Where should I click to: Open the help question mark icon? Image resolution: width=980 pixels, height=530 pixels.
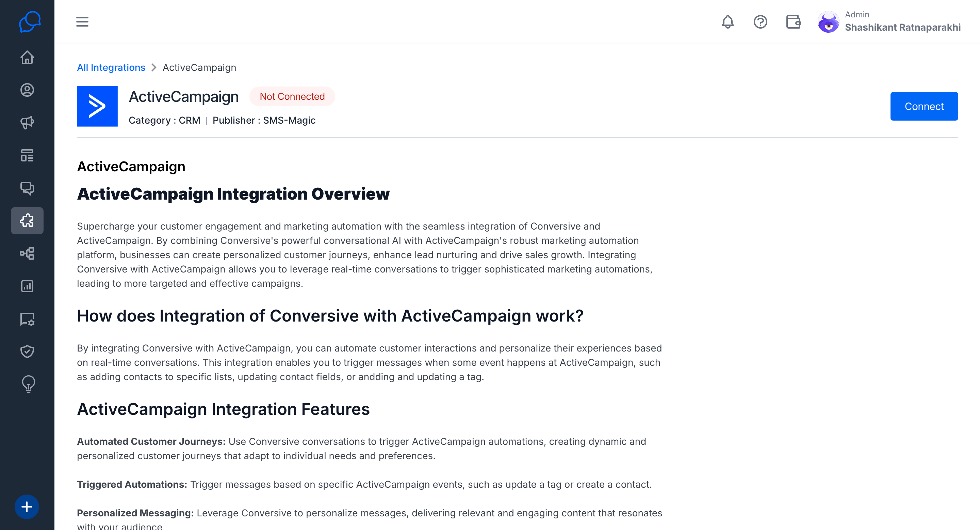(x=760, y=22)
